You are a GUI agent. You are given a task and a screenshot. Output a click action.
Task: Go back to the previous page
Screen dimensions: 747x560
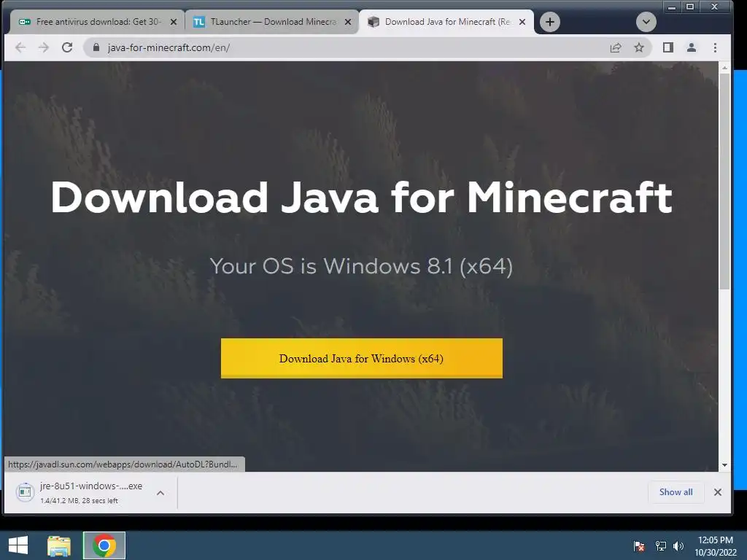click(20, 47)
